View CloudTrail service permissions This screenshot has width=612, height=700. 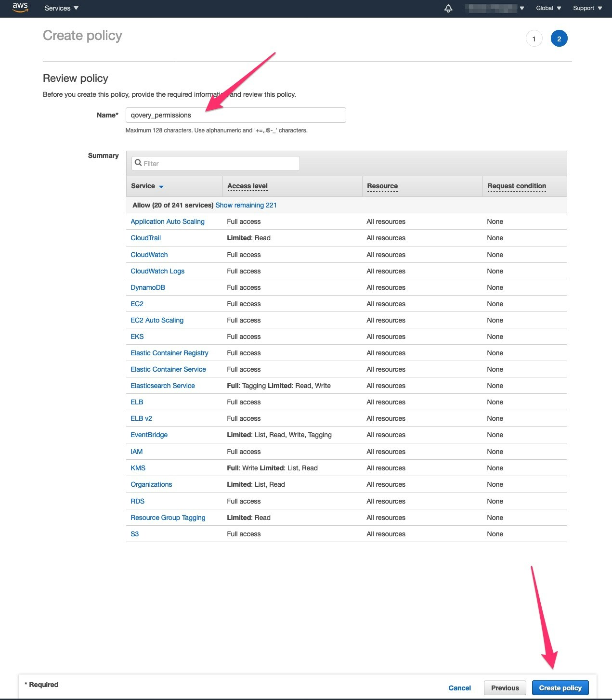pos(145,237)
